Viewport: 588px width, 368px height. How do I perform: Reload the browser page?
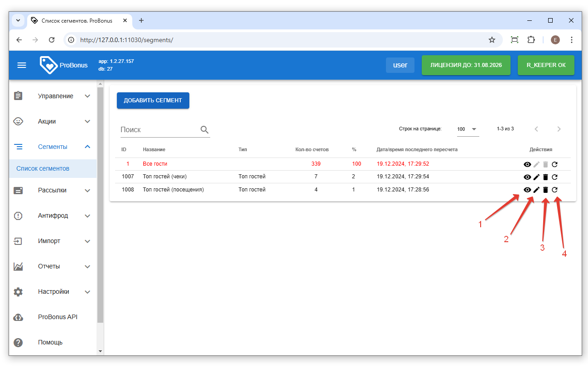pos(52,40)
